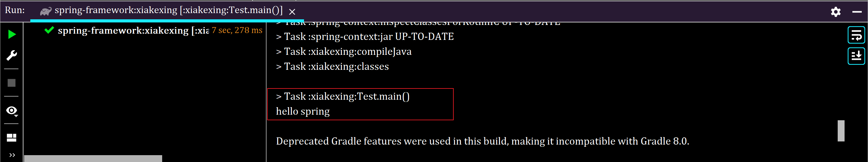Rerun the Gradle task with green play icon
This screenshot has height=162, width=868.
12,34
